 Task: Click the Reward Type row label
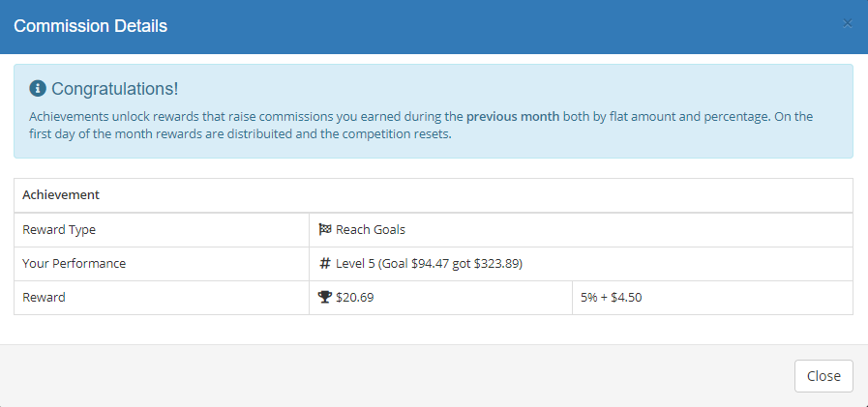tap(59, 230)
